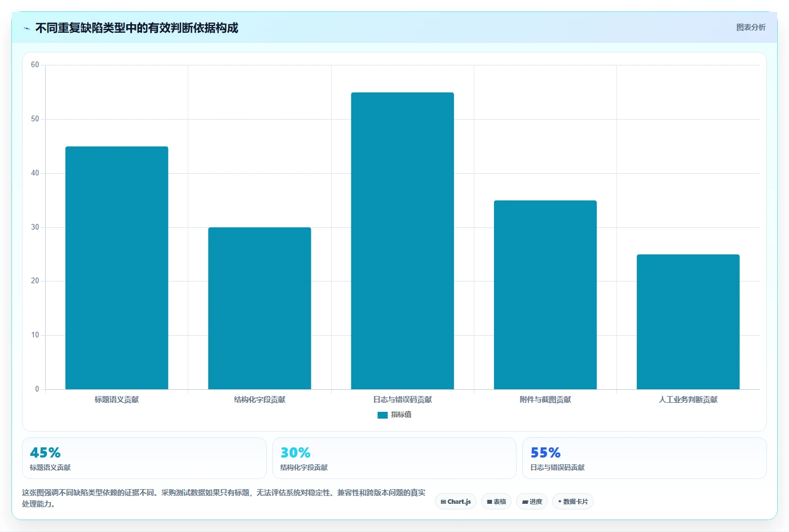The height and width of the screenshot is (532, 789).
Task: Click the chart title 不同重复缺陷类型中的有效判断依据构成
Action: click(136, 28)
